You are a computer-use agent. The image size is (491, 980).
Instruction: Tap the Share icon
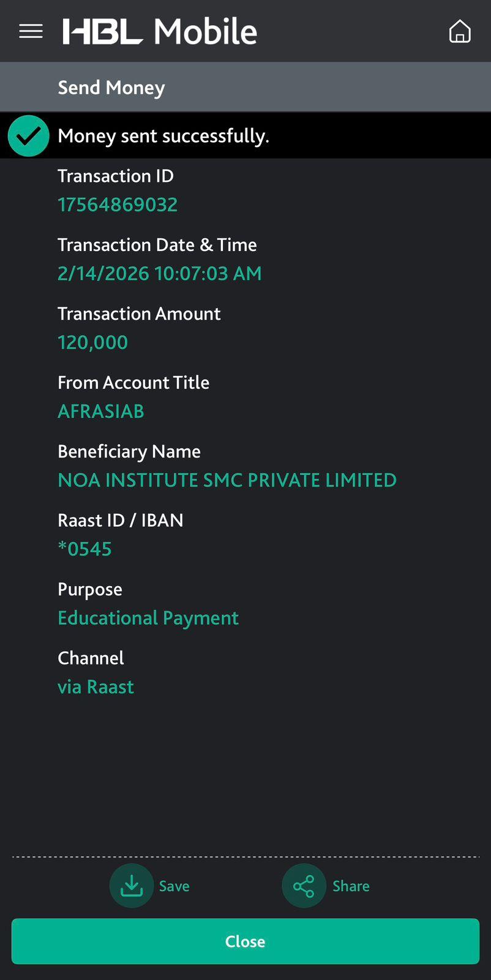pos(304,886)
